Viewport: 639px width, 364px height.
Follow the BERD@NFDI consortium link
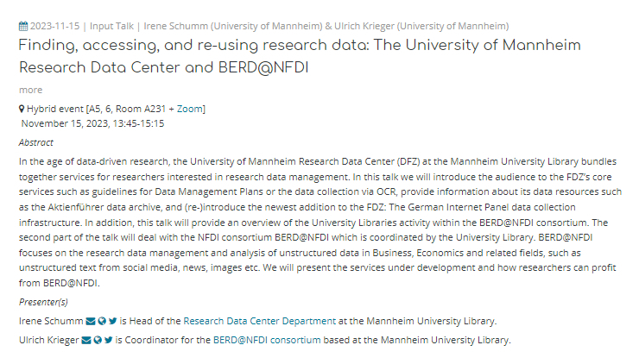[x=267, y=341]
